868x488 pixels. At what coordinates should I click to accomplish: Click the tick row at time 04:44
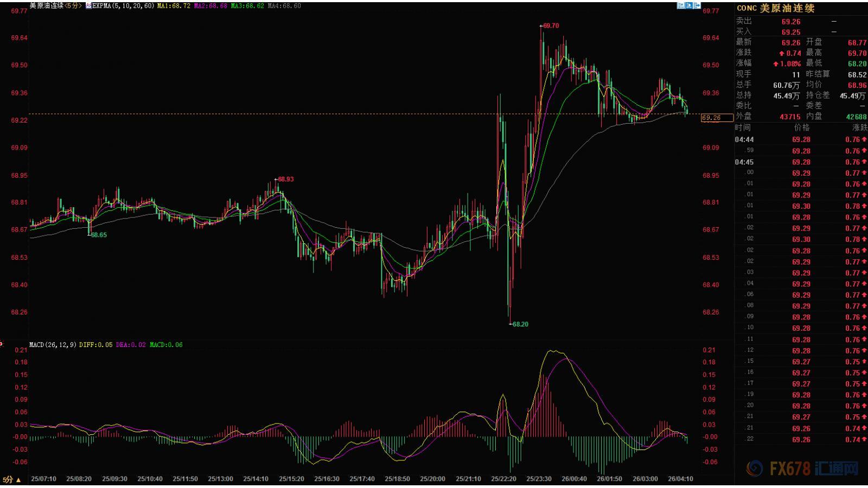coord(801,140)
